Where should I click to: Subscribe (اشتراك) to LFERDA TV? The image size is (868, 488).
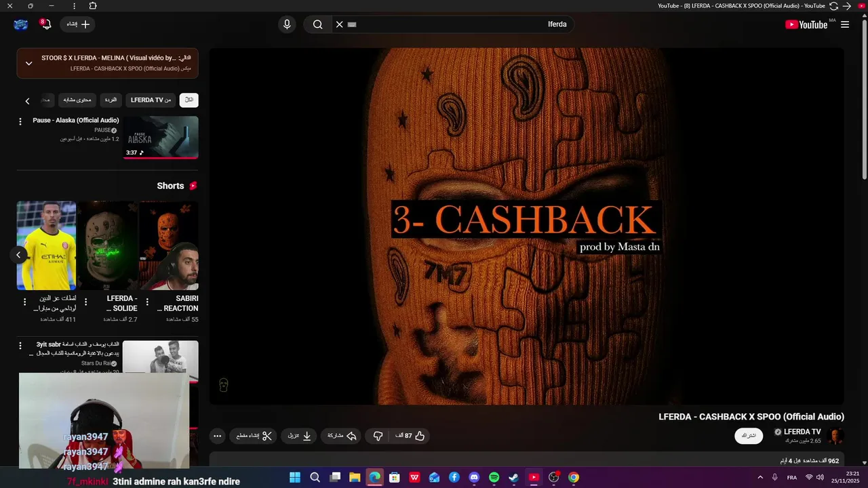pyautogui.click(x=749, y=436)
